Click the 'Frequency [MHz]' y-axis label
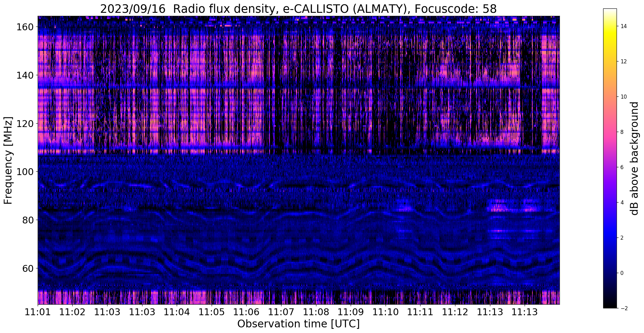Image resolution: width=644 pixels, height=333 pixels. tap(8, 160)
